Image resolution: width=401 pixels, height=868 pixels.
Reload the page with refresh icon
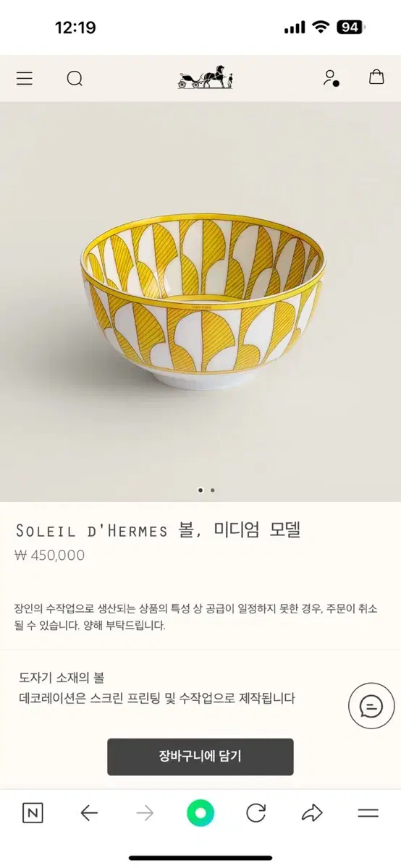pos(256,813)
